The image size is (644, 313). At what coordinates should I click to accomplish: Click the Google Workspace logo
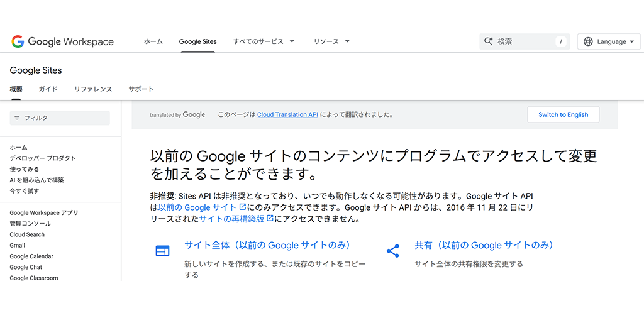(62, 41)
